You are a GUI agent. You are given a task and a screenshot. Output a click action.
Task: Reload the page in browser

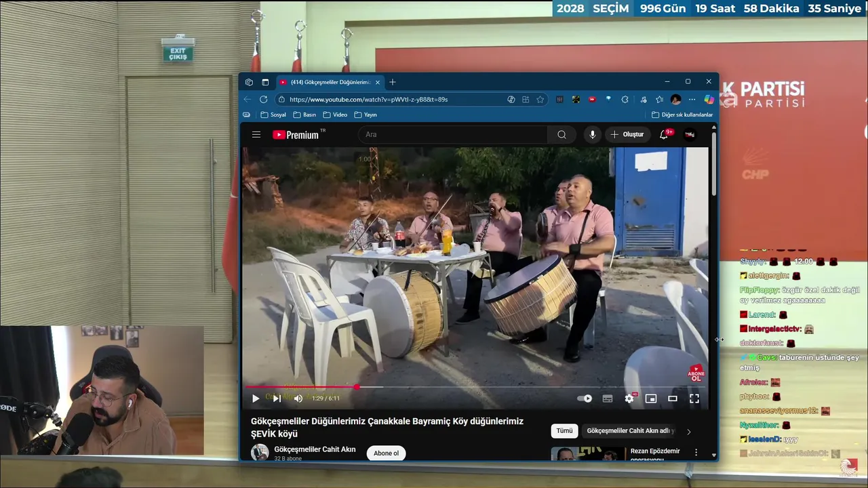[263, 99]
